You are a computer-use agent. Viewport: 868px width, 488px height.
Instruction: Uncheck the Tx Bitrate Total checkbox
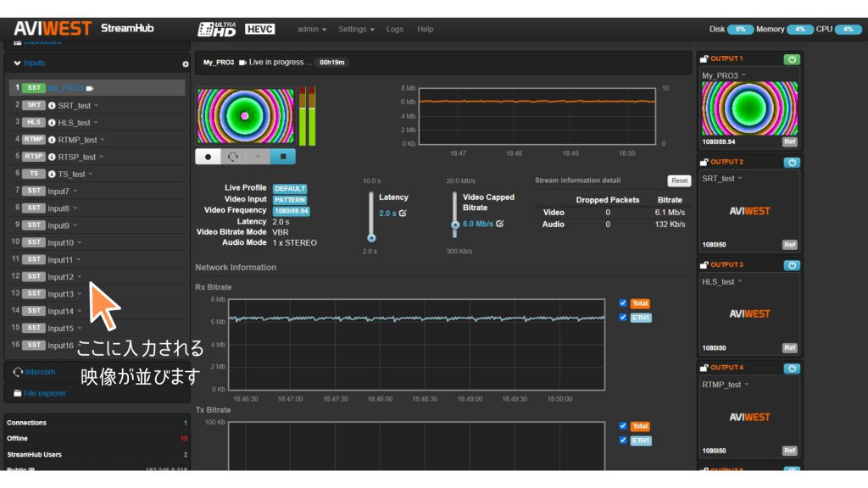(x=623, y=426)
